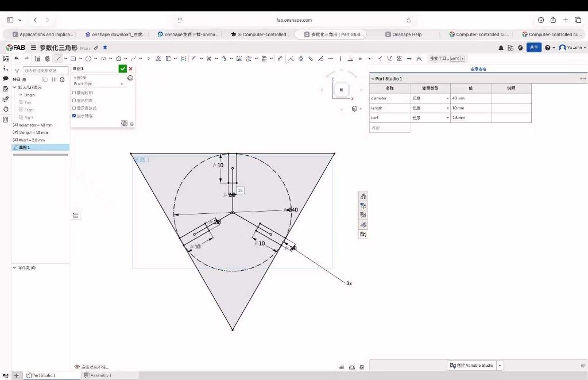The image size is (588, 380).
Task: Select the Line sketch tool
Action: (59, 59)
